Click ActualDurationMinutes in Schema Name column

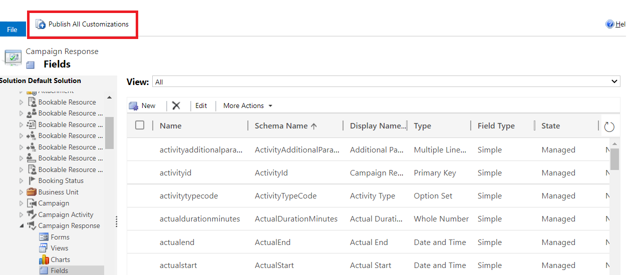point(296,218)
